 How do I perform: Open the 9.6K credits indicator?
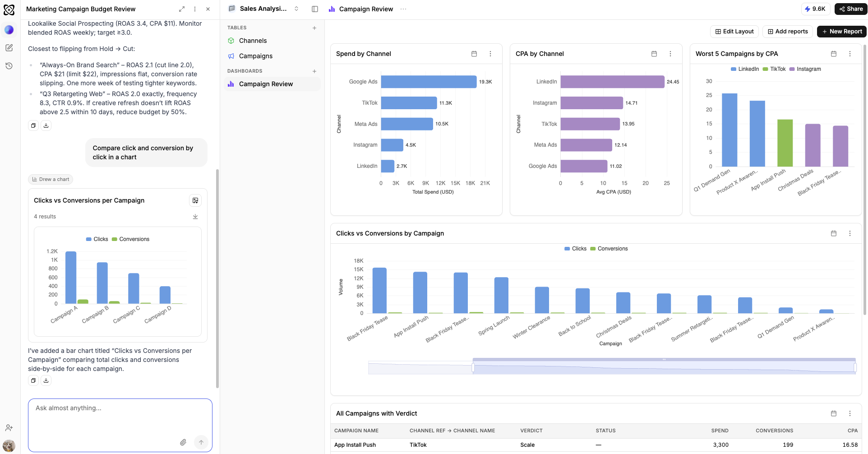[815, 9]
